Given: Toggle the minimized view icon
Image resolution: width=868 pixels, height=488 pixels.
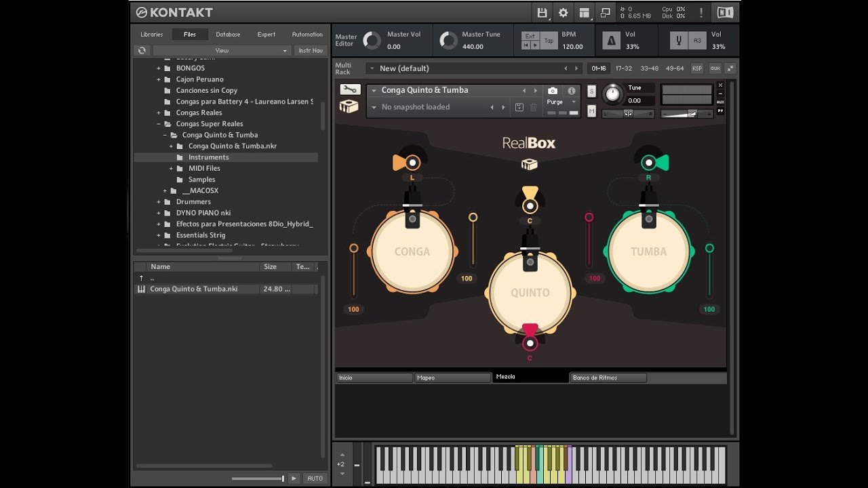Looking at the screenshot, I should tap(605, 12).
